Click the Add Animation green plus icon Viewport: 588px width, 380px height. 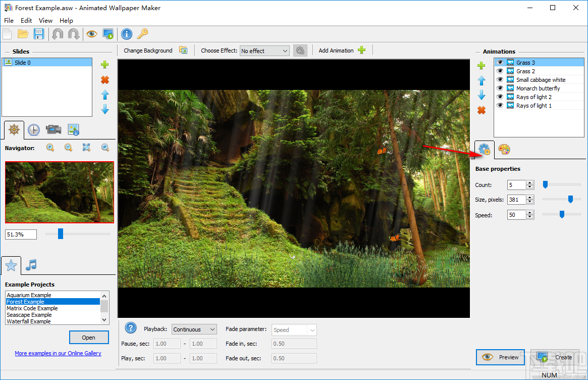pyautogui.click(x=361, y=51)
